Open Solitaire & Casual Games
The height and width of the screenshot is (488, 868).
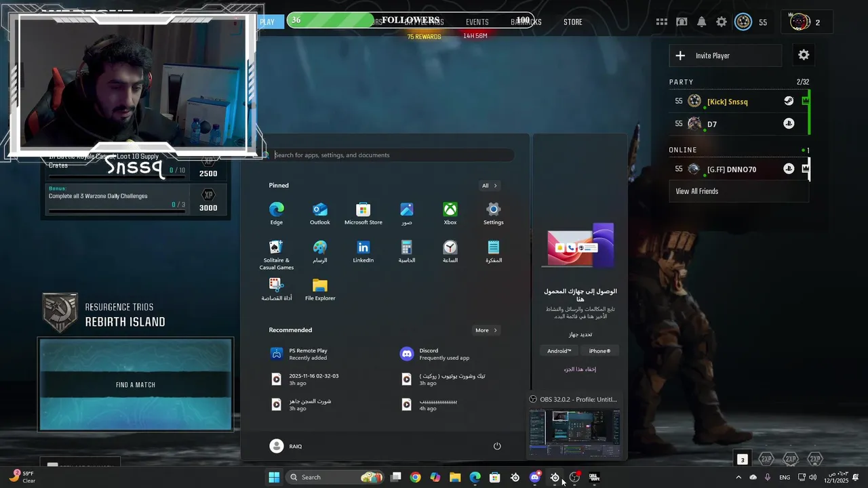tap(277, 255)
